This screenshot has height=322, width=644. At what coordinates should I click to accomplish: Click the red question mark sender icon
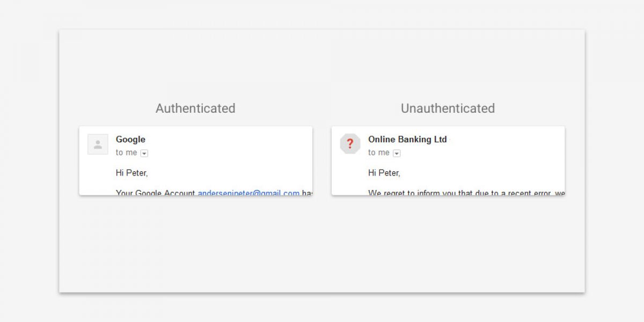click(x=350, y=144)
